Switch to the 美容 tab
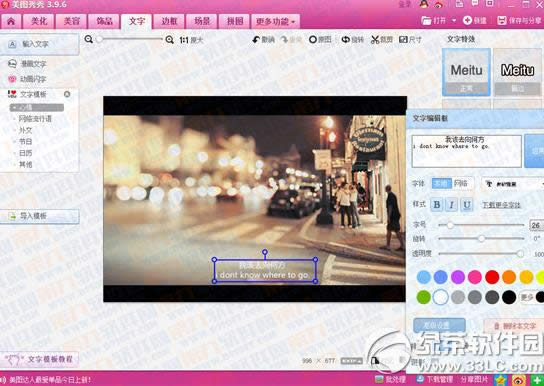 pyautogui.click(x=71, y=22)
